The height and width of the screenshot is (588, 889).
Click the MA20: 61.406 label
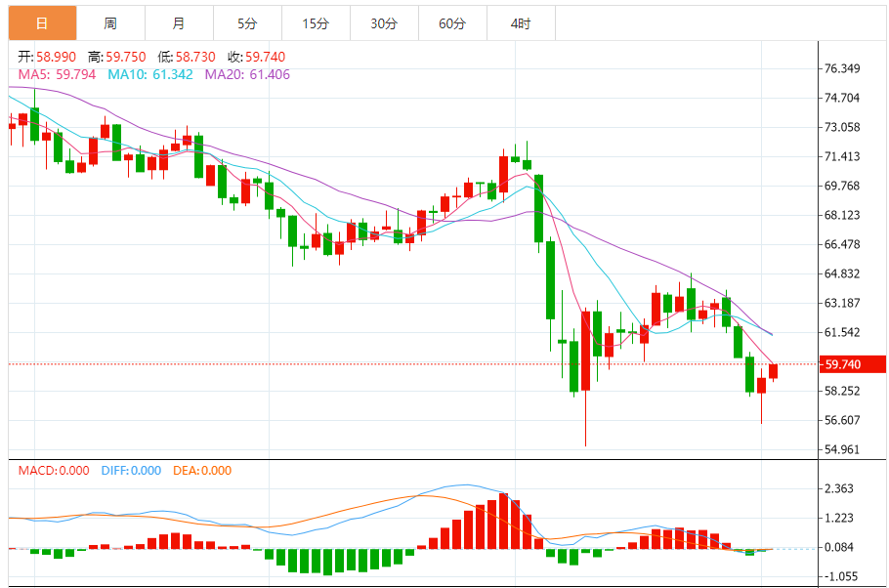pyautogui.click(x=247, y=74)
